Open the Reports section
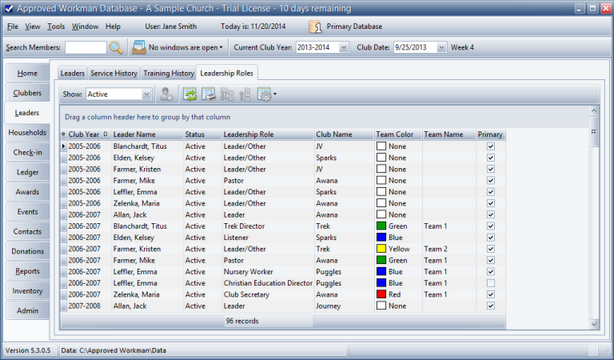The height and width of the screenshot is (360, 614). [27, 271]
